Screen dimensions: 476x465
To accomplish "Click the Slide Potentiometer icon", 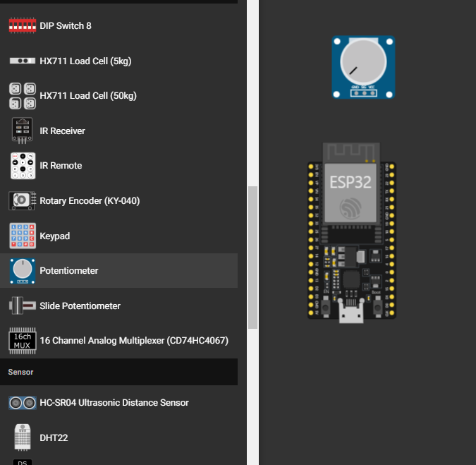I will pyautogui.click(x=23, y=306).
